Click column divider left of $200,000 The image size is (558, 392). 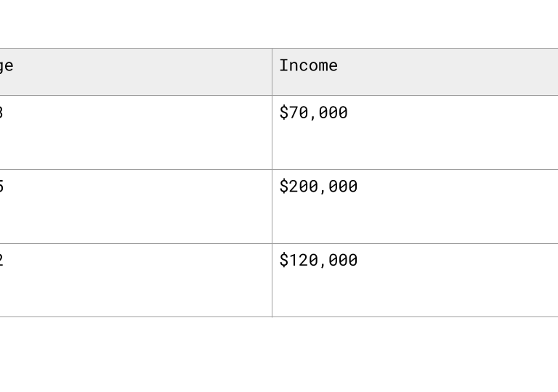tap(272, 206)
